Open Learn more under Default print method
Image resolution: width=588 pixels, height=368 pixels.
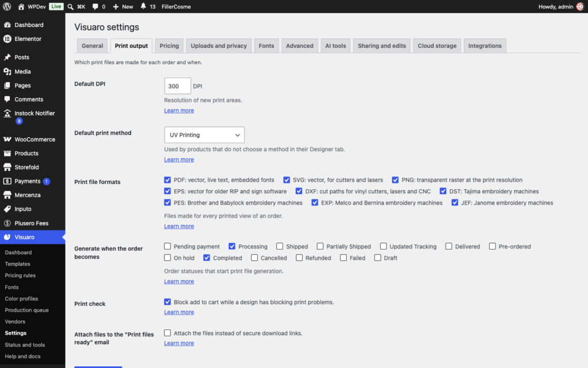coord(179,160)
